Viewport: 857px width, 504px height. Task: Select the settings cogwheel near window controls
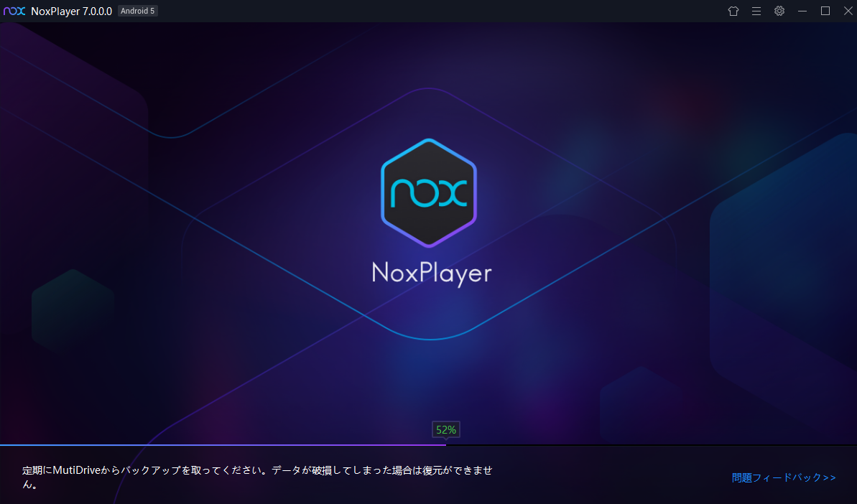(x=779, y=11)
